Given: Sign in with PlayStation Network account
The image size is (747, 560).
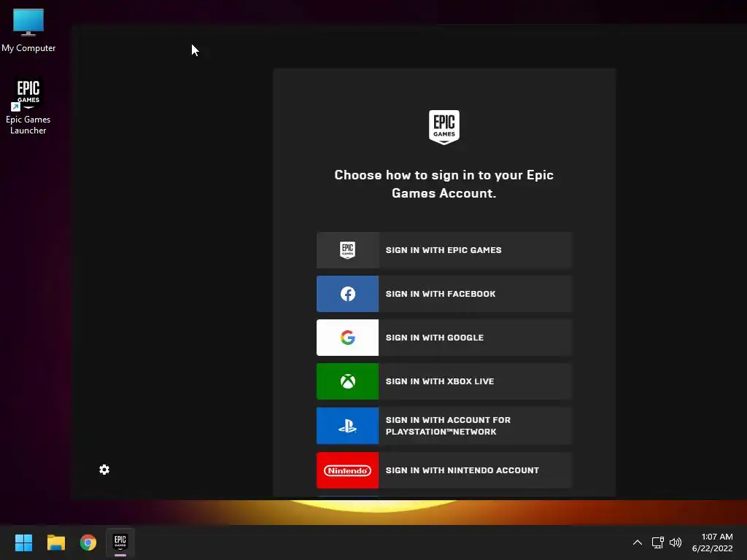Looking at the screenshot, I should click(x=444, y=426).
